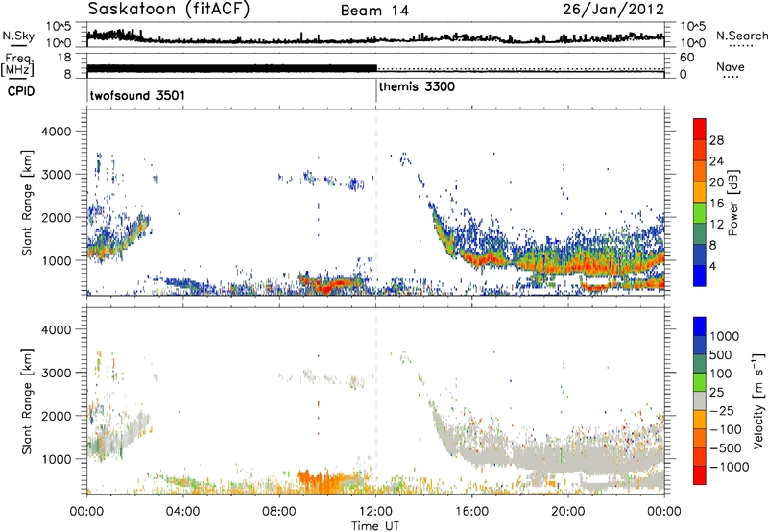Click the 'Freq. [MHz]' axis label
The height and width of the screenshot is (532, 768).
point(17,64)
